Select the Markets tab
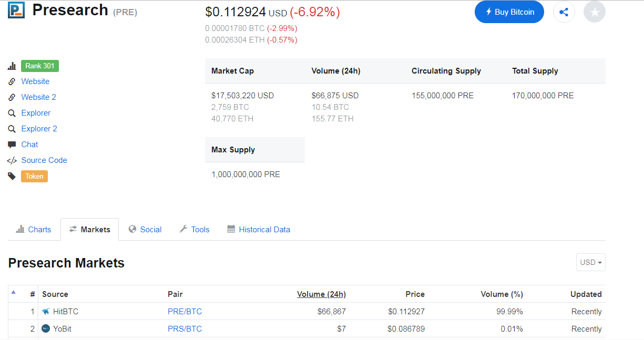 (x=89, y=230)
